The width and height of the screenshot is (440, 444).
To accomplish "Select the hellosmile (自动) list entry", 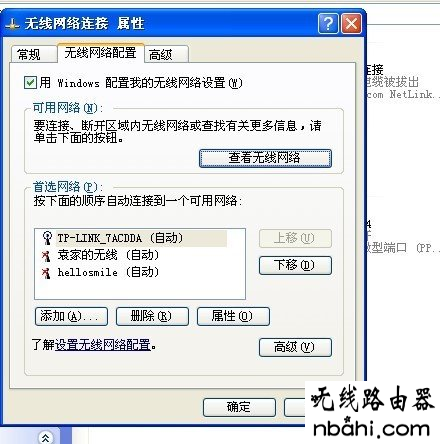I will click(108, 273).
